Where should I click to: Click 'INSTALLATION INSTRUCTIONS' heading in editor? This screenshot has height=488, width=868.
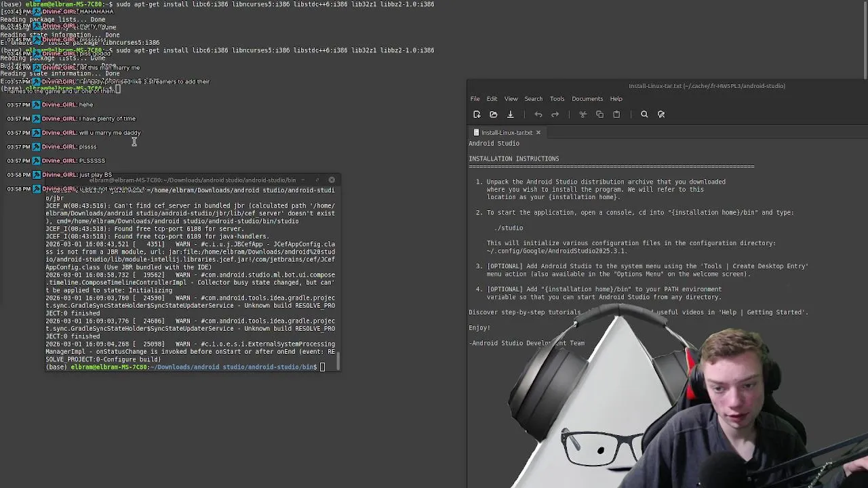513,159
